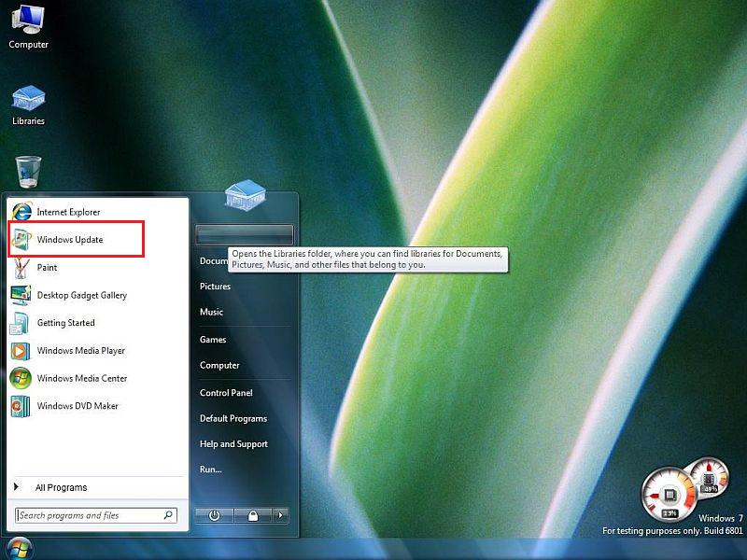Open Games from Start menu
Screen dimensions: 747x560
[x=213, y=340]
